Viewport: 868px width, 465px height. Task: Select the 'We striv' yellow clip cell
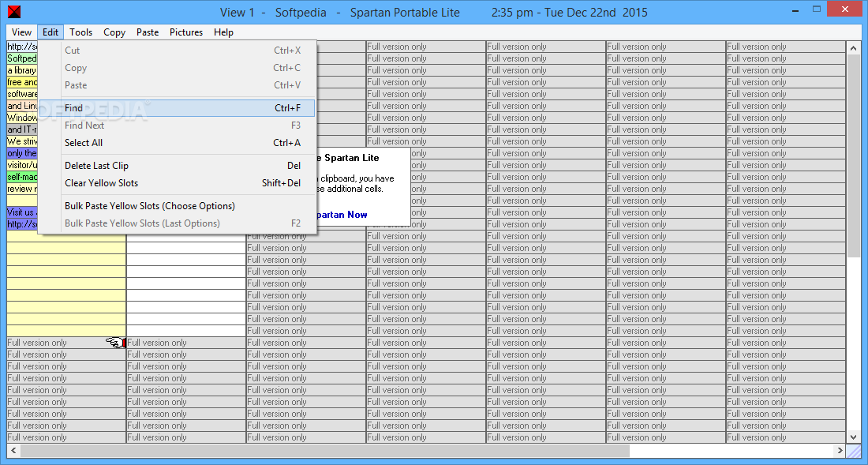pyautogui.click(x=22, y=141)
